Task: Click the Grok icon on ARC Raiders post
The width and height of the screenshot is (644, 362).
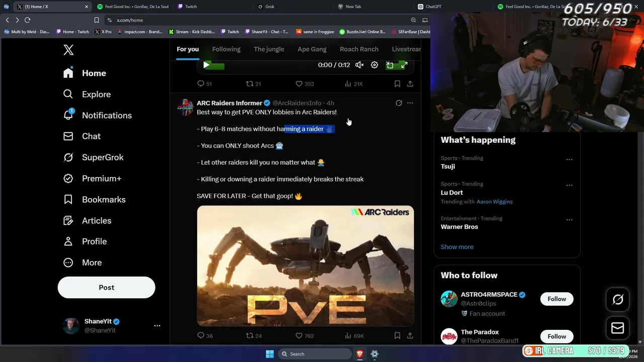Action: 399,103
